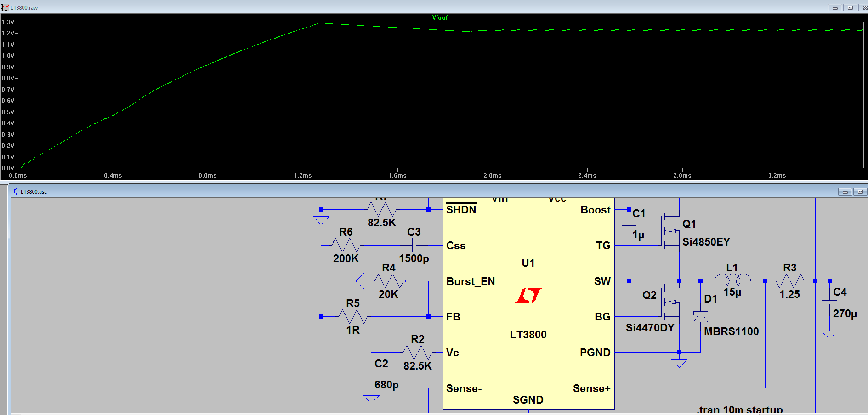
Task: Click the LT3800.raw title text
Action: point(24,8)
